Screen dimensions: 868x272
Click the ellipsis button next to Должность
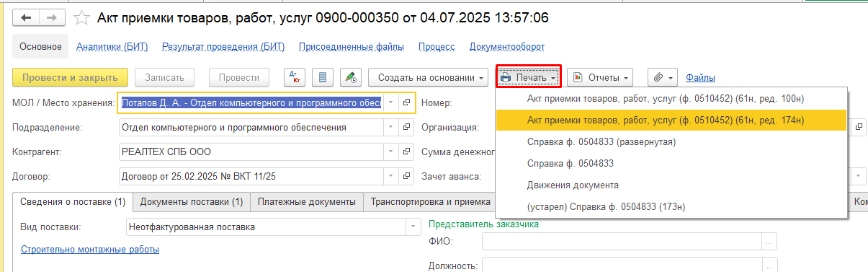coord(770,266)
